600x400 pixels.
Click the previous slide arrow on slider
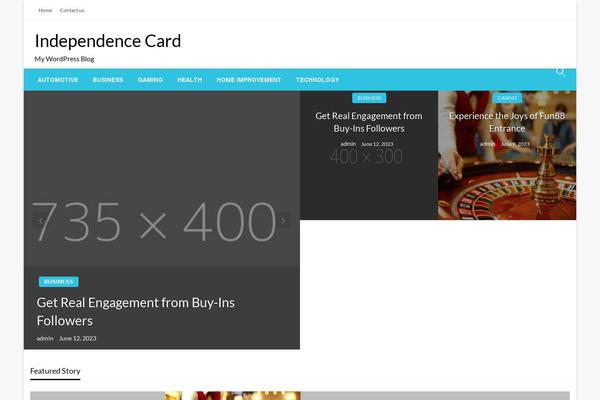[41, 220]
